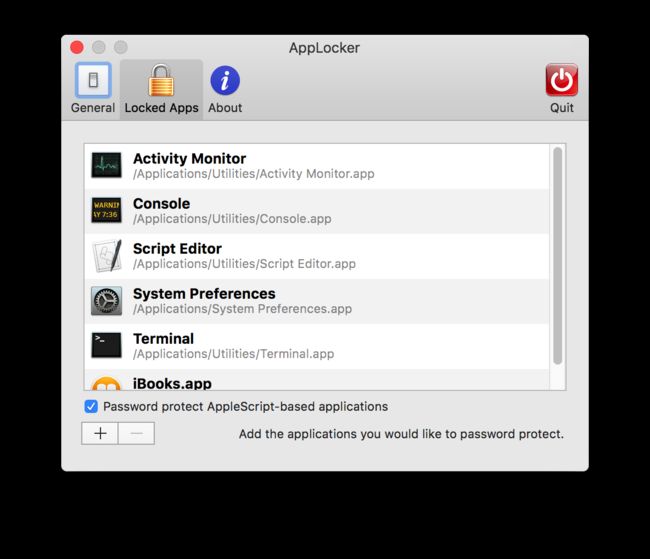650x559 pixels.
Task: Click path /Applications/Utilities/Console.app
Action: [x=232, y=219]
